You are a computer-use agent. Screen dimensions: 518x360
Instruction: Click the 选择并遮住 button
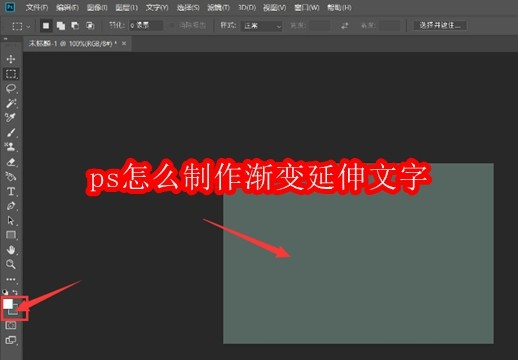click(440, 25)
